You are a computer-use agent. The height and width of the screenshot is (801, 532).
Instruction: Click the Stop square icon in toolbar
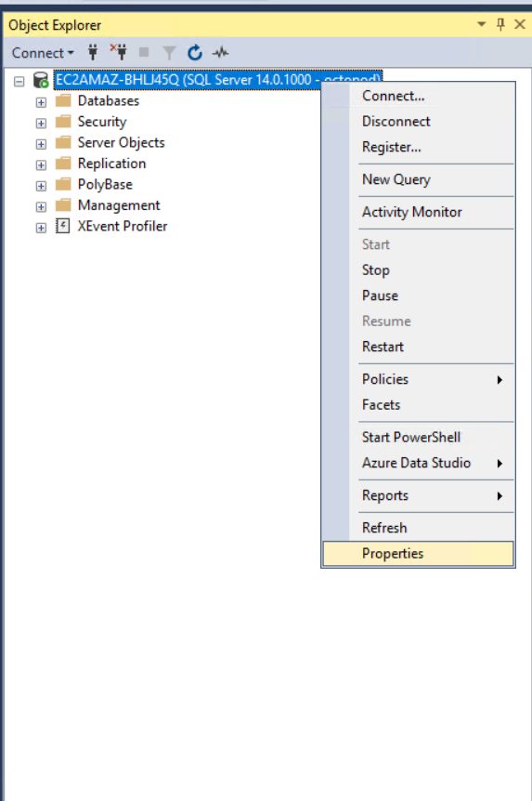(144, 52)
